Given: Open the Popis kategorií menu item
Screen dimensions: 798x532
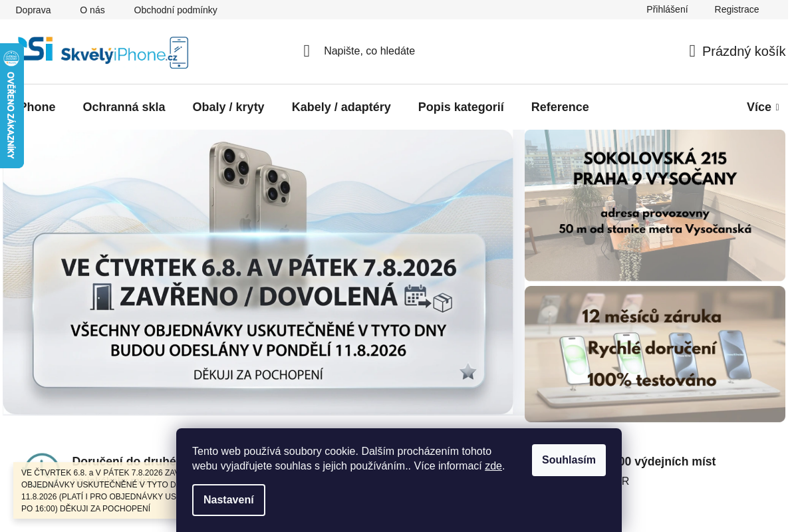Looking at the screenshot, I should 461,107.
